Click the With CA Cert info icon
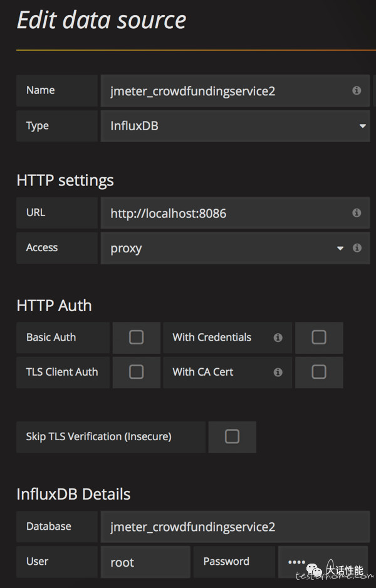This screenshot has height=588, width=376. tap(278, 372)
